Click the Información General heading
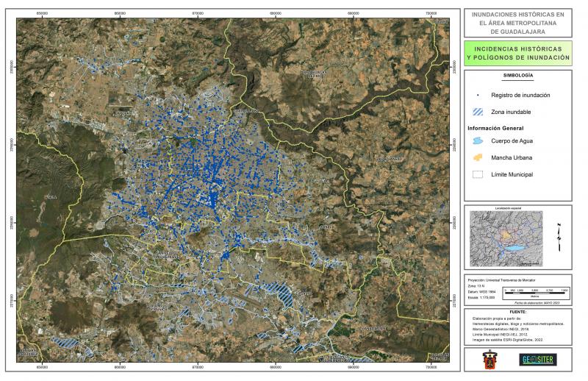The width and height of the screenshot is (588, 381). [x=495, y=129]
